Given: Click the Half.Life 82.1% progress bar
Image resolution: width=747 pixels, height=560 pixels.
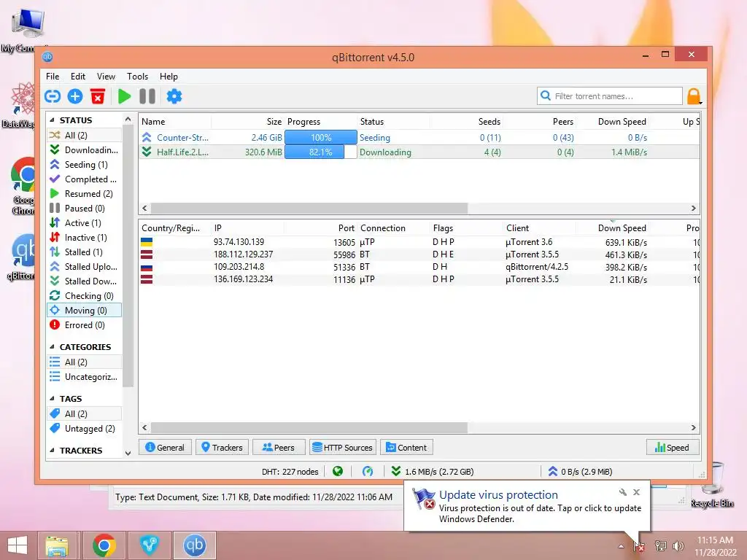Looking at the screenshot, I should 321,152.
